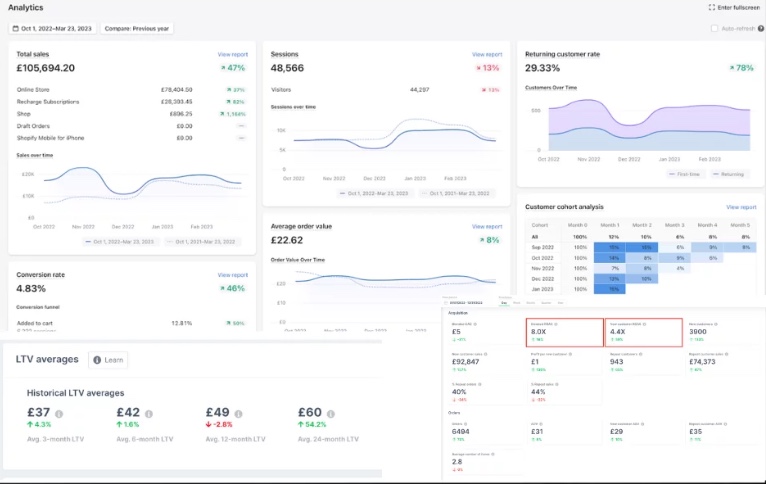Click the info icon in Learn button
766x484 pixels.
[x=96, y=360]
